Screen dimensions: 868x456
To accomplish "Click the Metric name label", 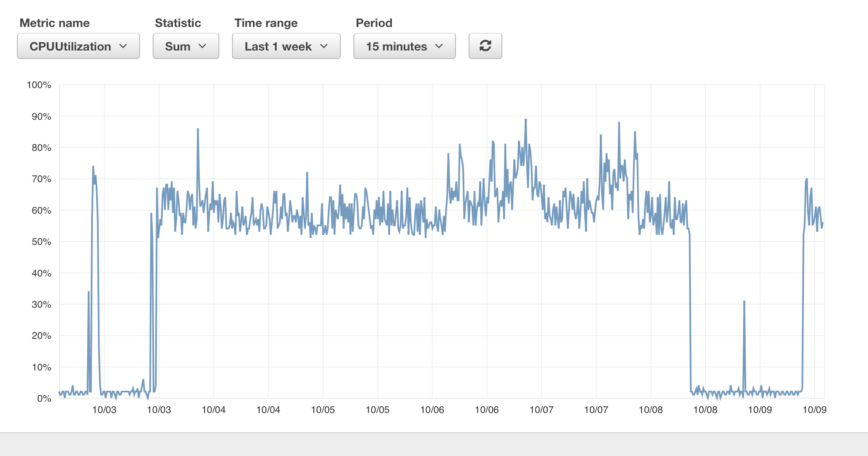I will tap(54, 23).
